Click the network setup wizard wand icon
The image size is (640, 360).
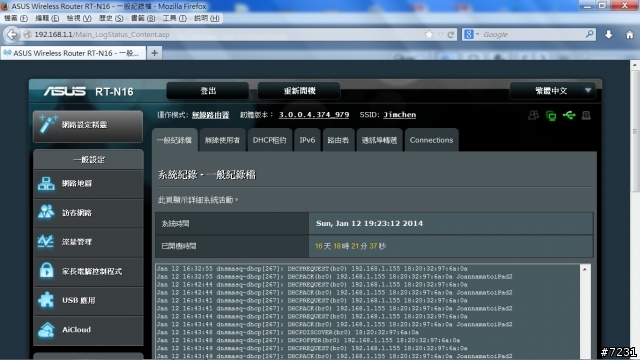point(48,124)
